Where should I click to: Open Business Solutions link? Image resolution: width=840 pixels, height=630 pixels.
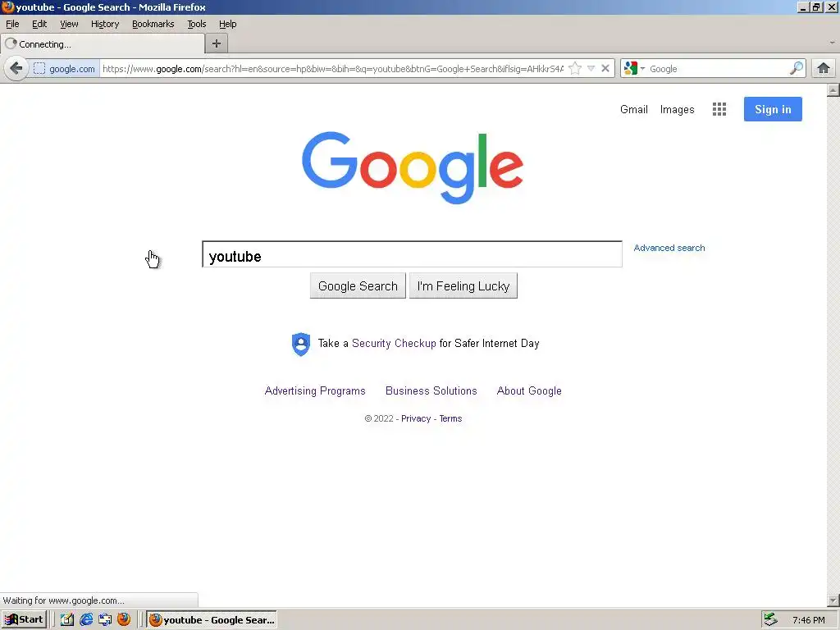click(431, 391)
